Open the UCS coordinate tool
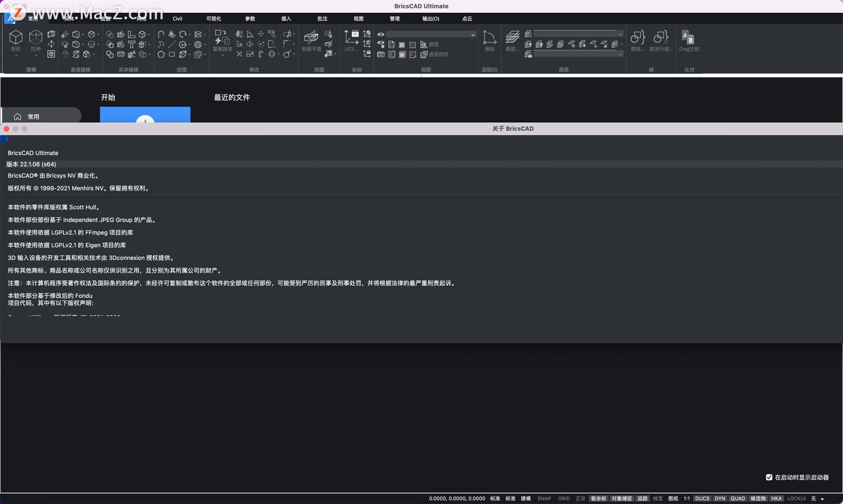The height and width of the screenshot is (504, 843). click(x=351, y=41)
